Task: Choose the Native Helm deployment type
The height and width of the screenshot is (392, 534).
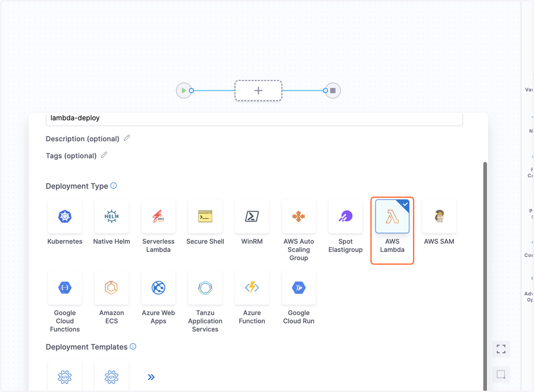Action: click(112, 216)
